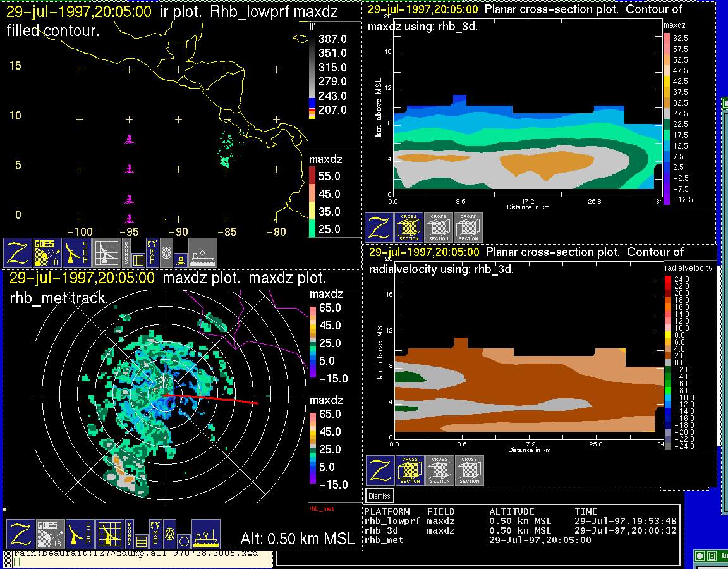
Task: Click the active yellow Cross Section icon under maxdz contour
Action: [x=409, y=228]
